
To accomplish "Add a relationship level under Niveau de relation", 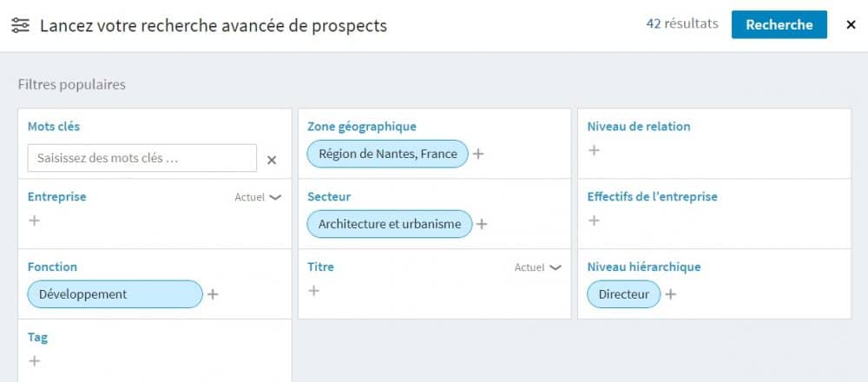I will click(594, 150).
